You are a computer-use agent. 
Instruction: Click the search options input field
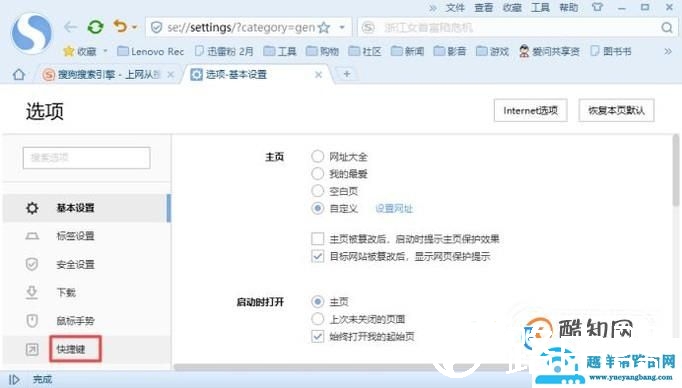point(87,157)
